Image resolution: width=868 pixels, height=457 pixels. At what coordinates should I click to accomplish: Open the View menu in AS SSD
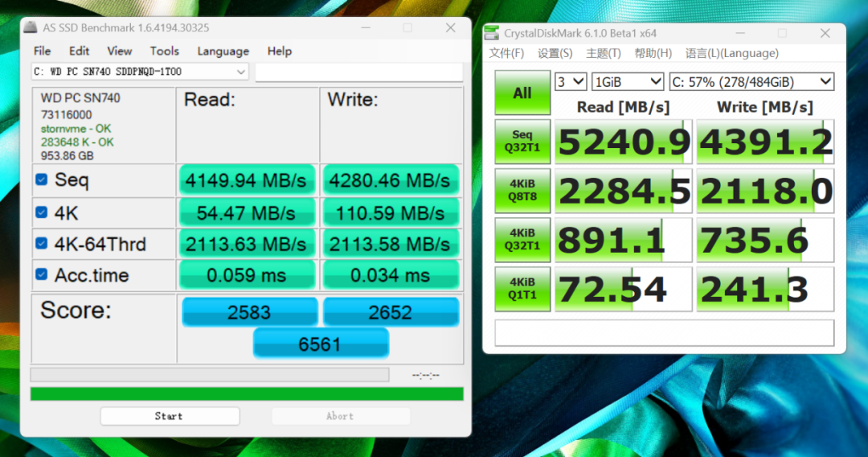coord(120,51)
